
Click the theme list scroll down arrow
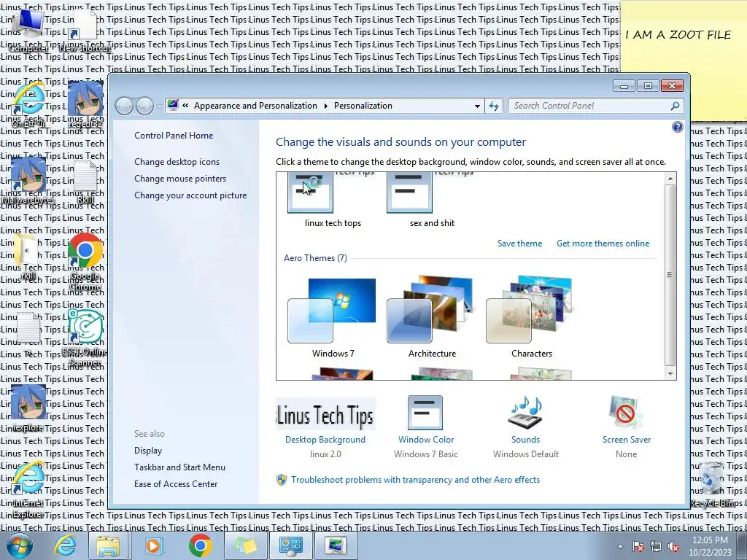[x=670, y=374]
